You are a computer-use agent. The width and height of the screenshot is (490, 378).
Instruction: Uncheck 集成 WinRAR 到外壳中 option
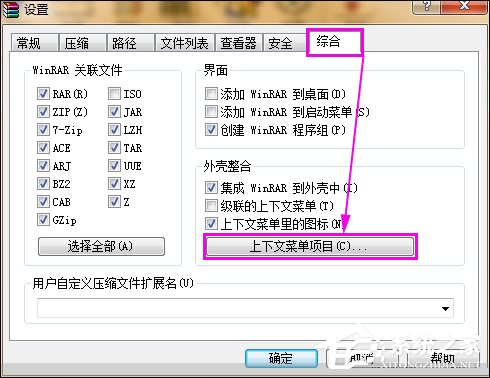coord(211,188)
